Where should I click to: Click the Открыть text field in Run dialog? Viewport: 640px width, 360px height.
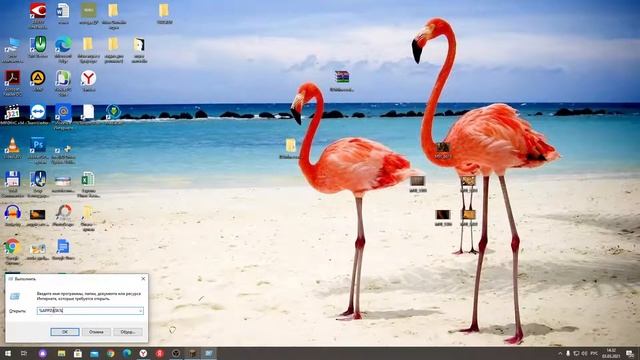point(90,311)
